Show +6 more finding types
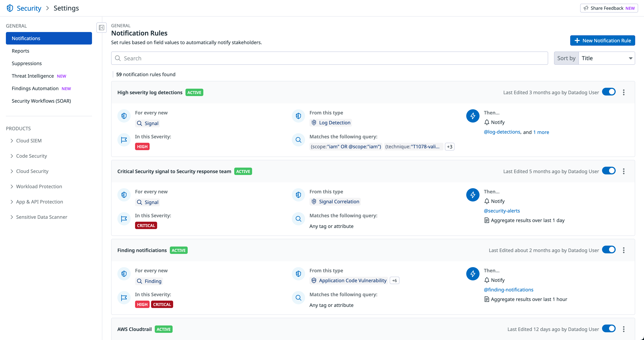Viewport: 644px width, 340px height. point(394,281)
